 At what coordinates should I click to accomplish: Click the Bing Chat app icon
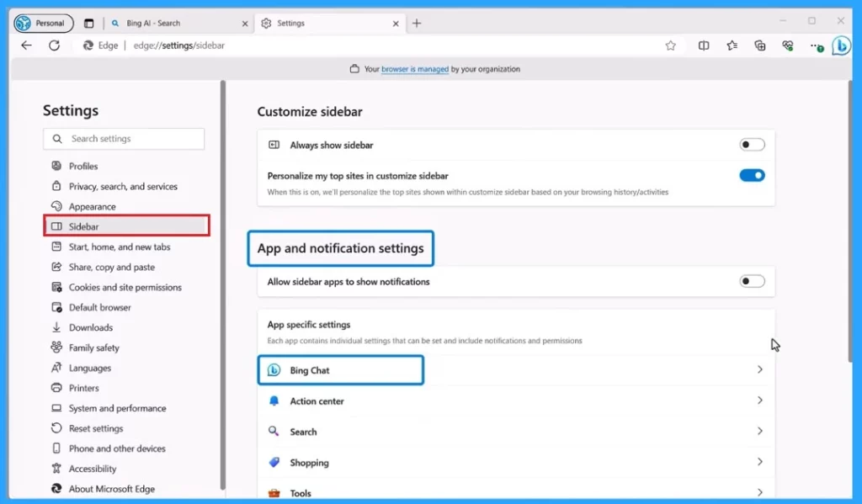coord(274,370)
